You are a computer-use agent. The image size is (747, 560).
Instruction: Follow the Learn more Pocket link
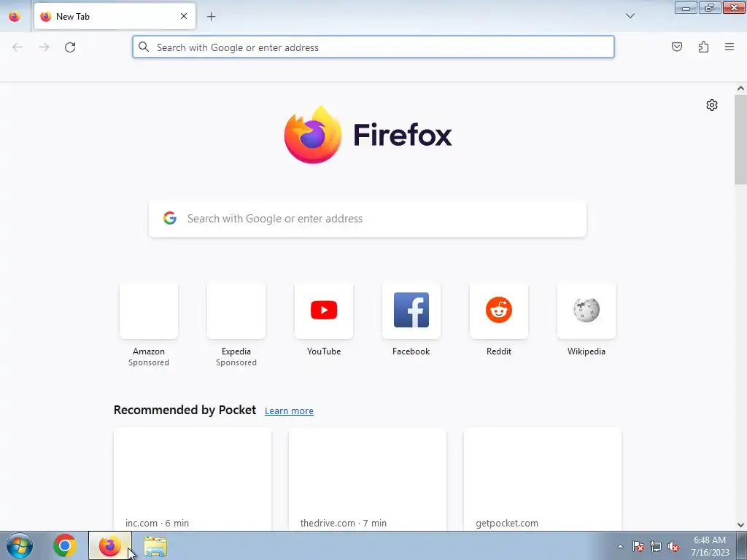(289, 411)
